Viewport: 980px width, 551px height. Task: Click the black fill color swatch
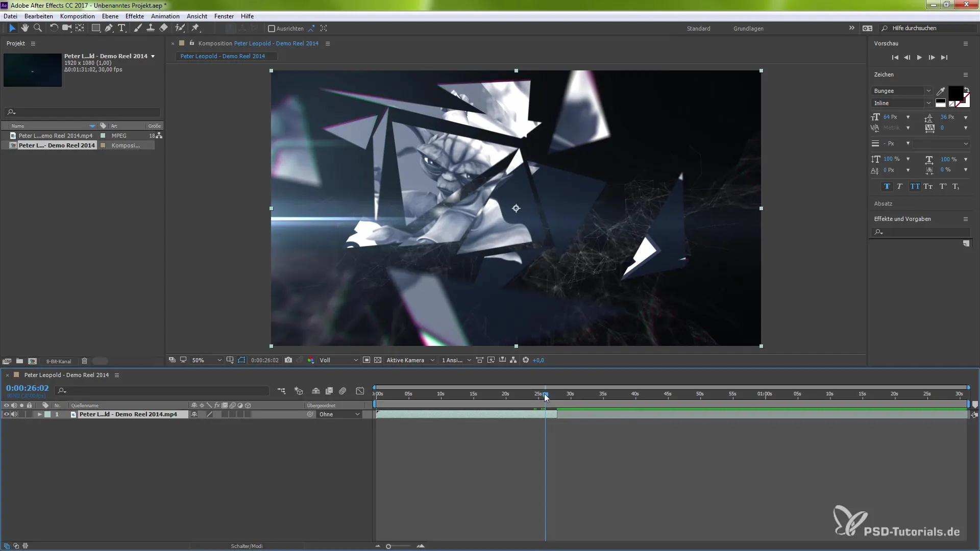[x=955, y=93]
